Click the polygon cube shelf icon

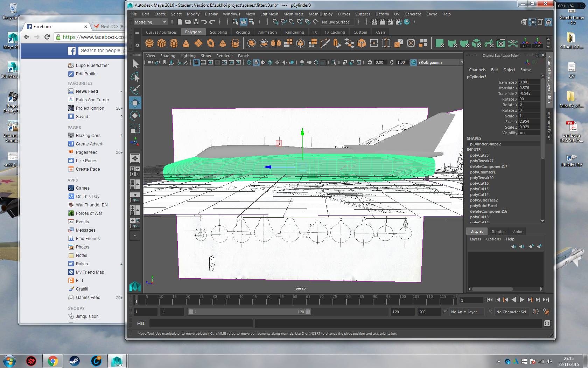click(x=161, y=43)
